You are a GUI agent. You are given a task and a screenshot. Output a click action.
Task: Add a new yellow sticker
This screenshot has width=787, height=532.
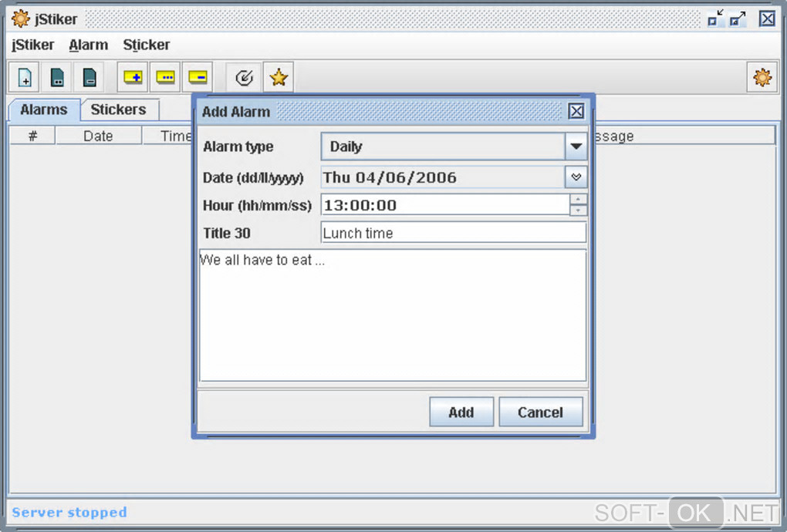[x=133, y=78]
